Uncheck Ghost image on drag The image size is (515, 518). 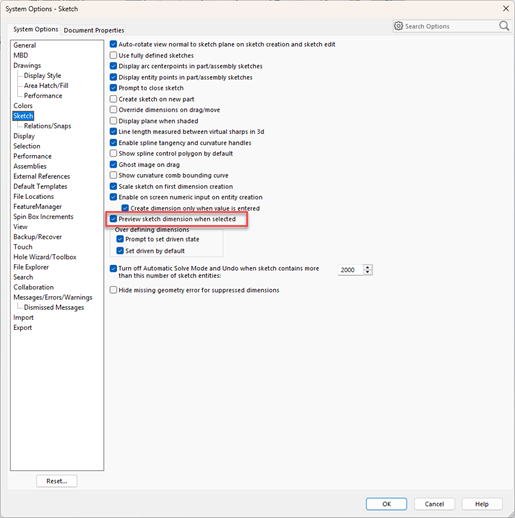pos(113,164)
